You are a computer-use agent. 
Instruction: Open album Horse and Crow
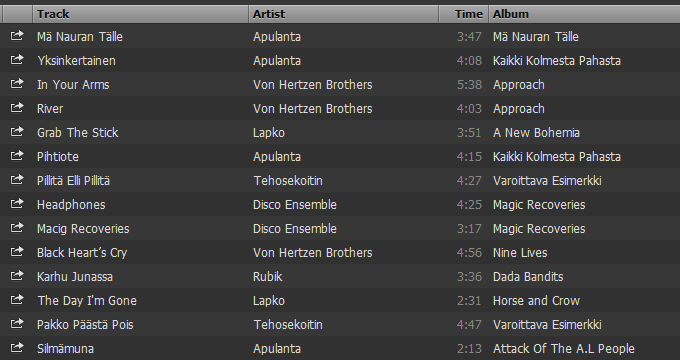coord(536,301)
